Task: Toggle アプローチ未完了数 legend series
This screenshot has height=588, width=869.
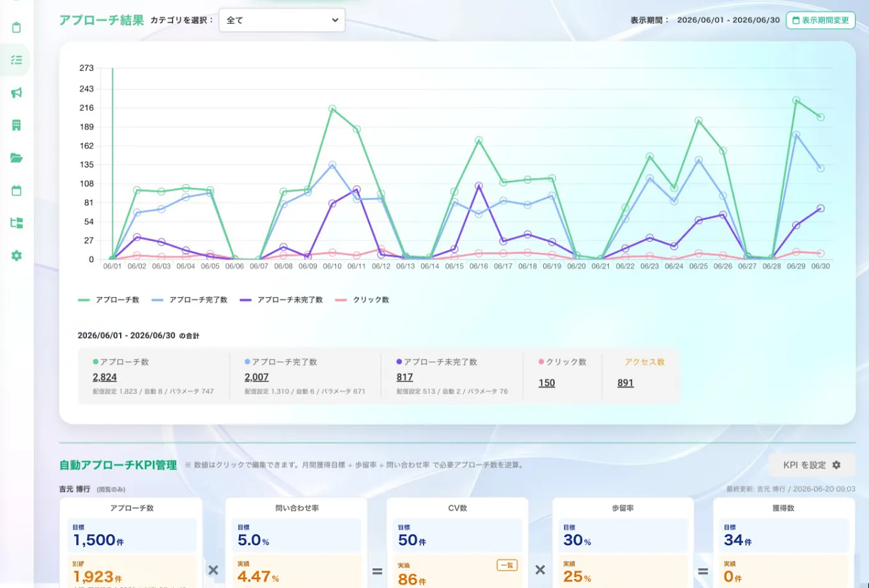Action: [x=281, y=300]
